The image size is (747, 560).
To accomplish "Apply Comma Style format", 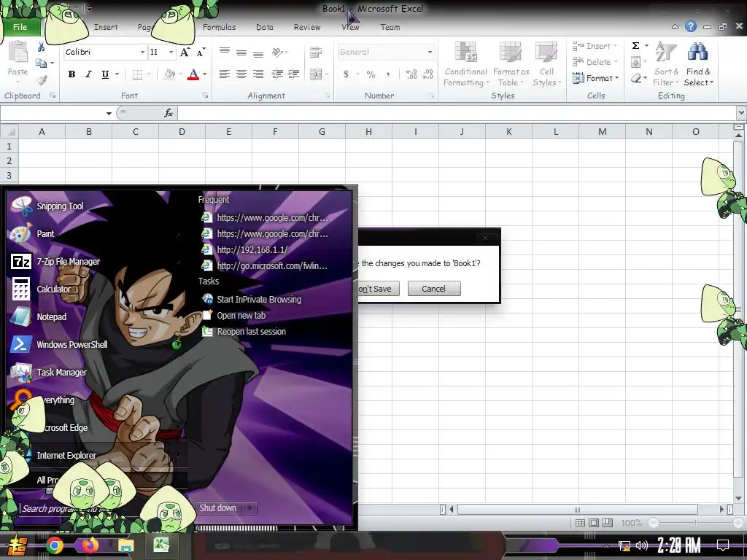I will [x=388, y=74].
